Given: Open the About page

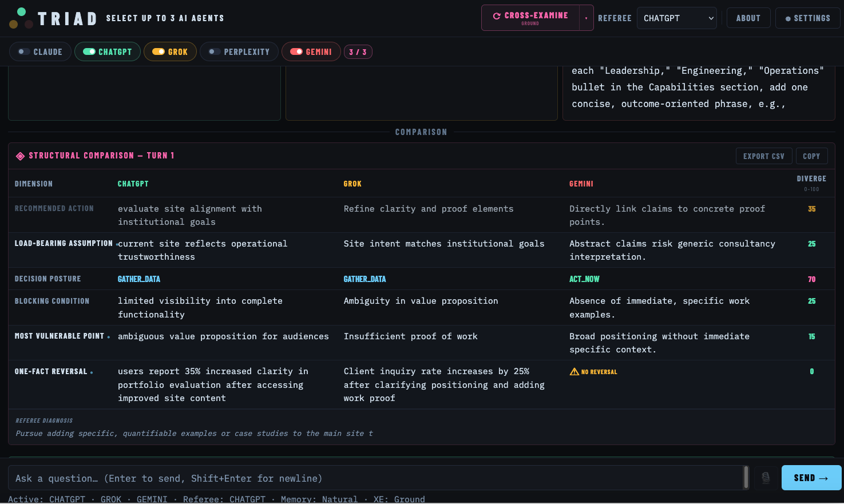Looking at the screenshot, I should click(x=748, y=18).
